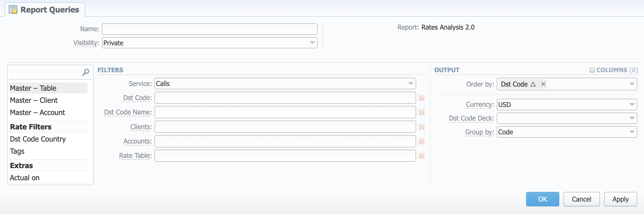The height and width of the screenshot is (214, 644).
Task: Select Master – Table in sidebar
Action: (x=48, y=88)
